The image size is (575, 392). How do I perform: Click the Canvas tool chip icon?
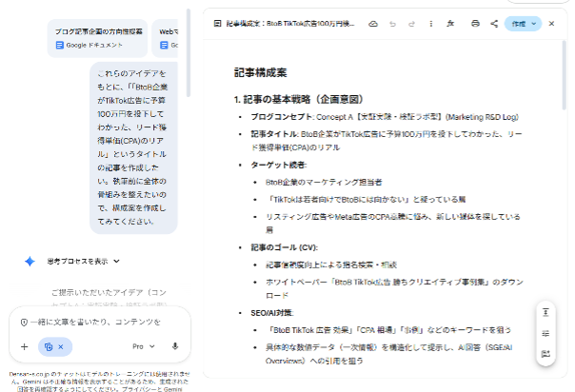49,346
